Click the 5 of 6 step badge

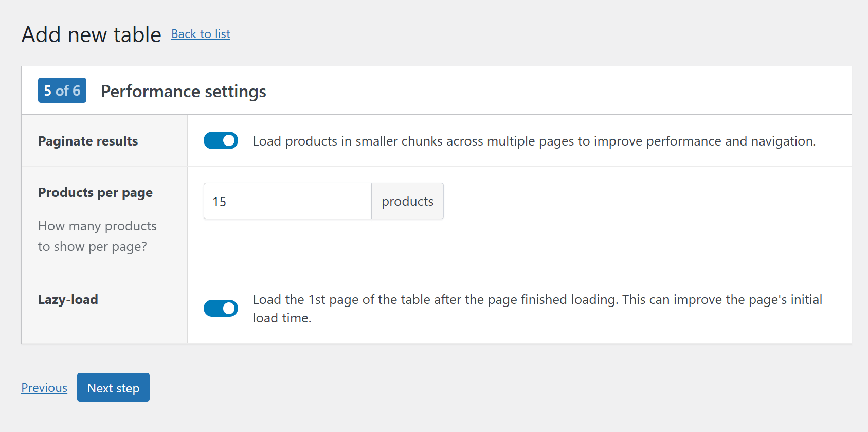[62, 91]
